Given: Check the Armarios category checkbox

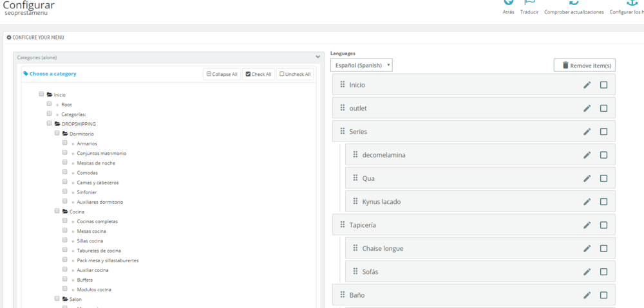Looking at the screenshot, I should (65, 143).
